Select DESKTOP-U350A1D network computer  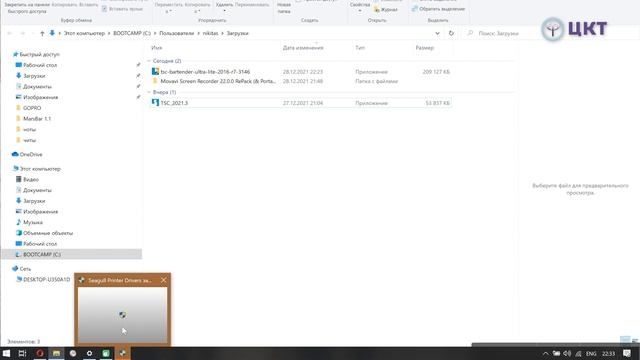(x=47, y=280)
